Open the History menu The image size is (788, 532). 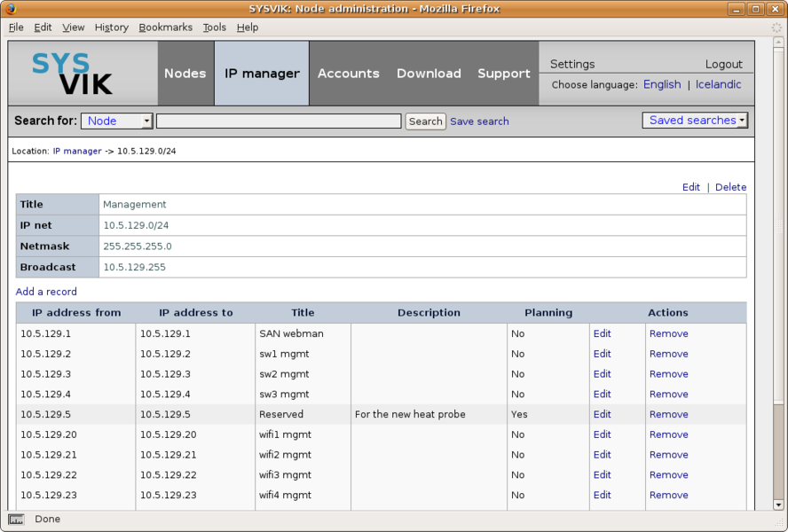pyautogui.click(x=112, y=27)
